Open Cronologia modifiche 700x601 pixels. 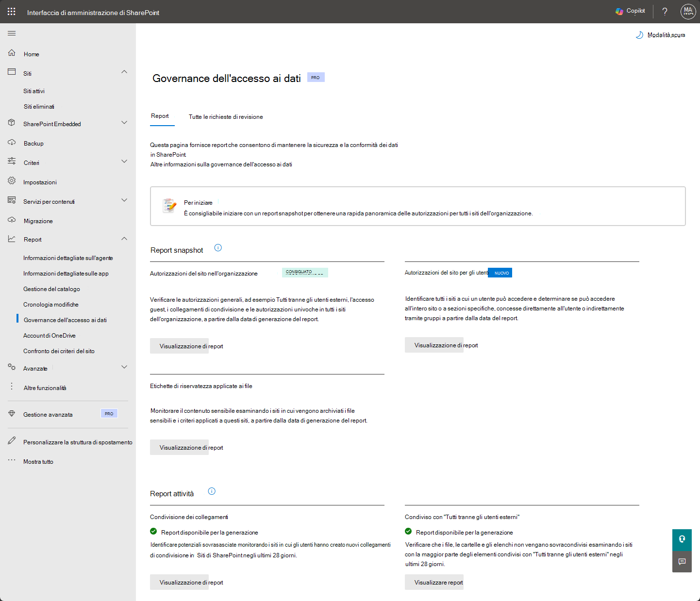[x=51, y=305]
